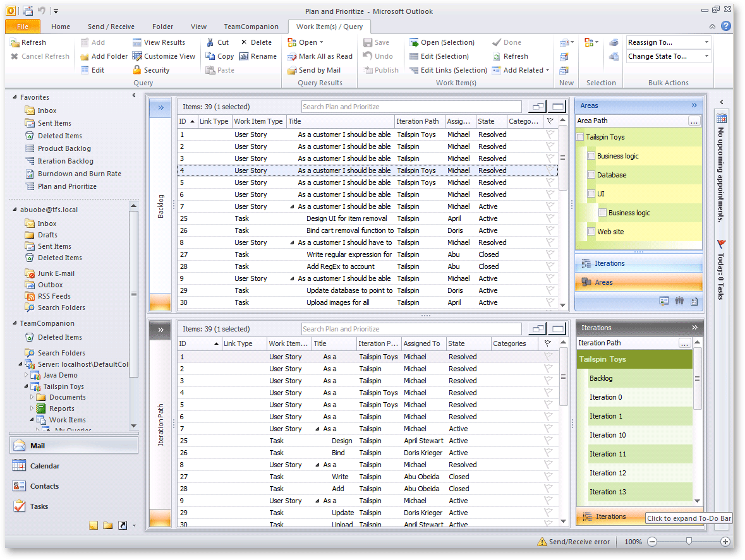Select the Cut scissors icon
Screen dimensions: 745x560
(x=210, y=42)
